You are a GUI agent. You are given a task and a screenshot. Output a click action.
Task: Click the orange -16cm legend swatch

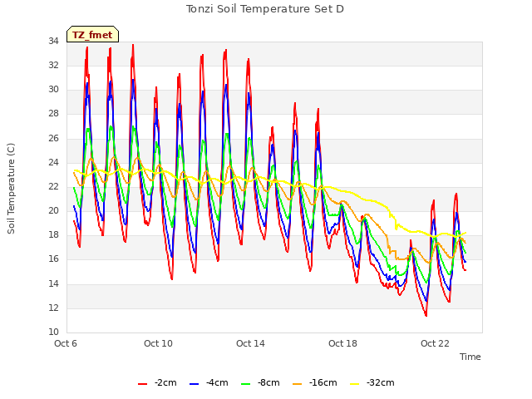tap(298, 383)
